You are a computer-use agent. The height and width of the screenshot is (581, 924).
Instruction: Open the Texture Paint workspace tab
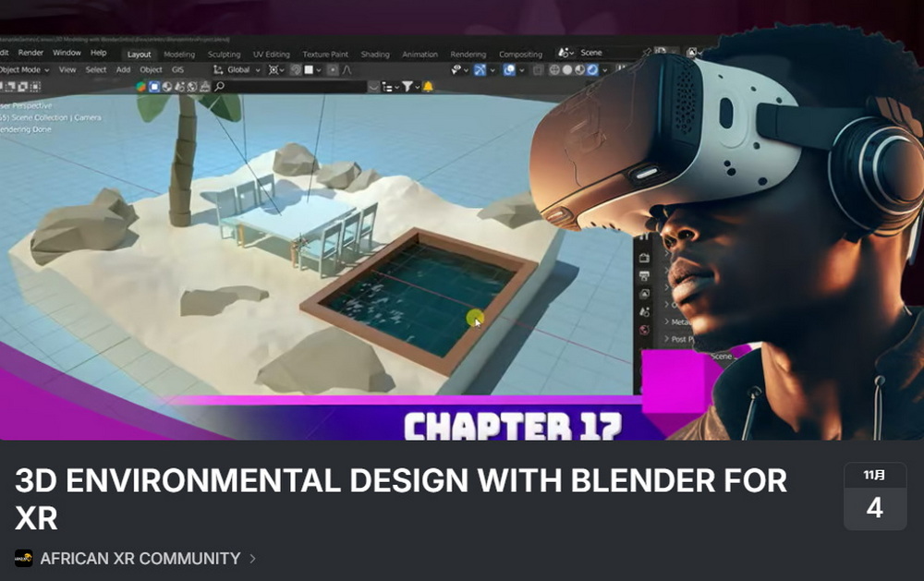pos(325,54)
